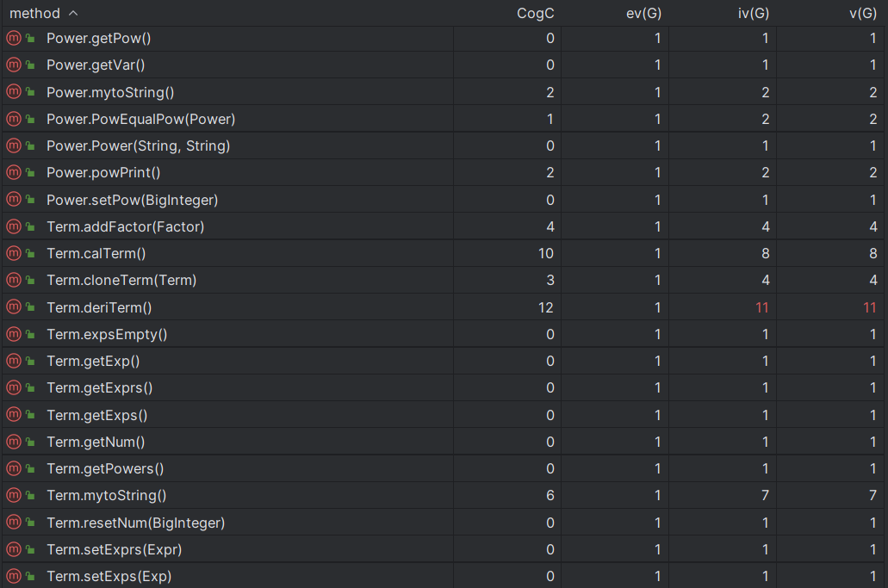
Task: Click the method icon next to Term.deriTerm()
Action: coord(13,307)
